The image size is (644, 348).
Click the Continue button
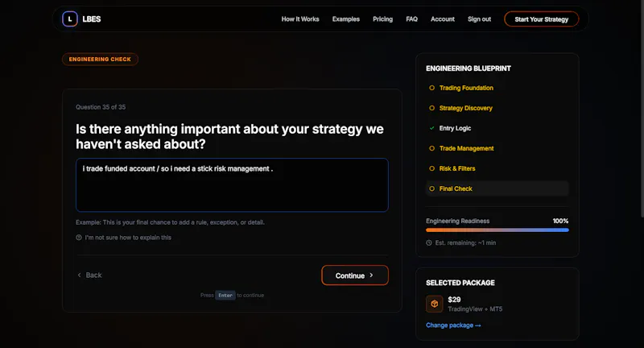click(355, 275)
